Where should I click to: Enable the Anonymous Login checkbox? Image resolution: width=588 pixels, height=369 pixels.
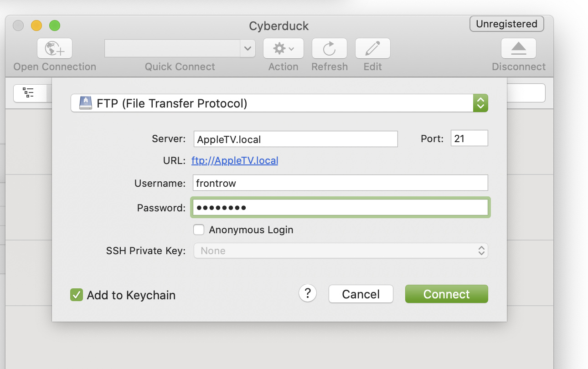(x=199, y=230)
